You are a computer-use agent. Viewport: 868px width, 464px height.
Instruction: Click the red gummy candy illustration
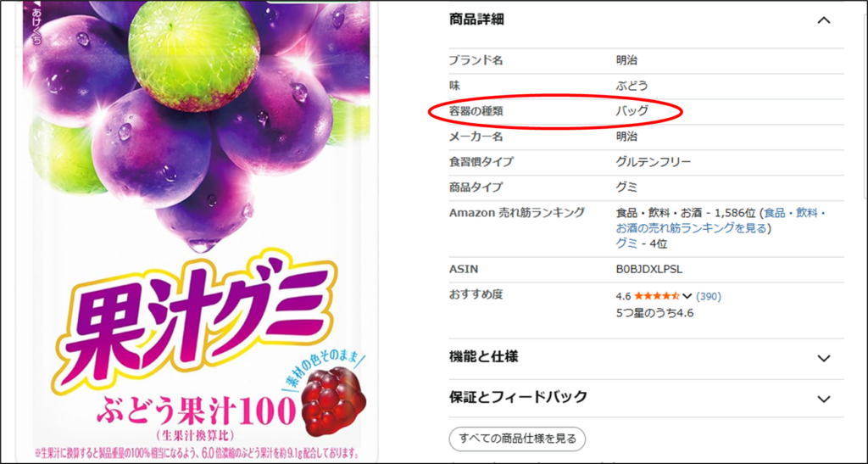tap(334, 396)
